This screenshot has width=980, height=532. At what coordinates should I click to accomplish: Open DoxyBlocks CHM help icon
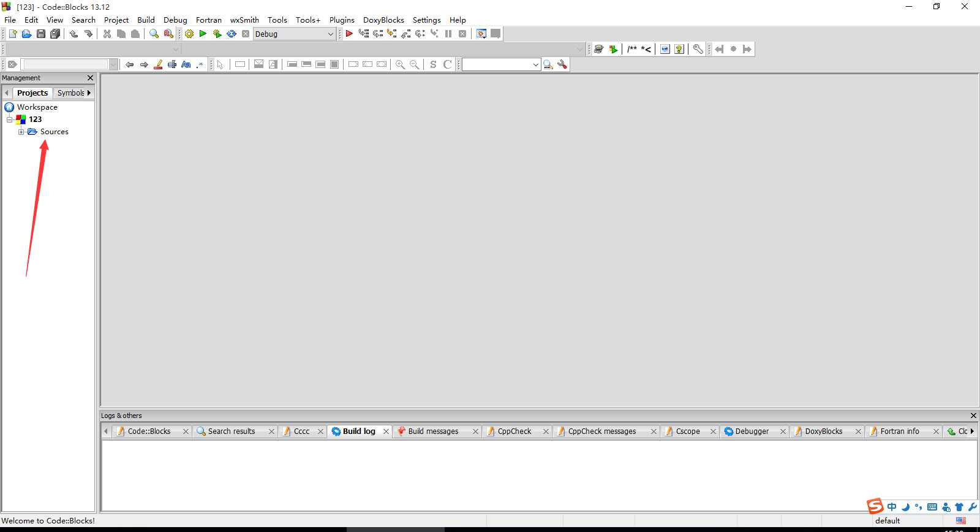pos(679,49)
